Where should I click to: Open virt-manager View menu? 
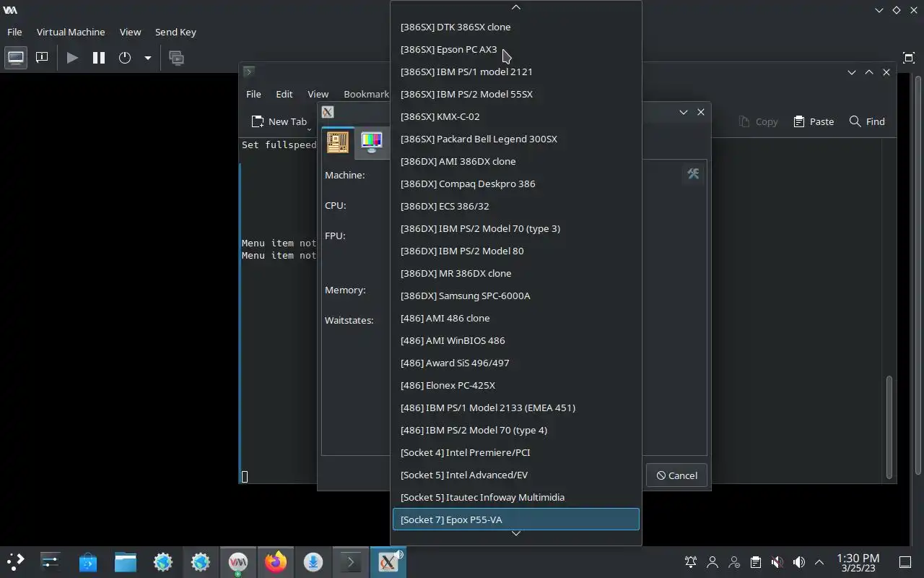130,32
